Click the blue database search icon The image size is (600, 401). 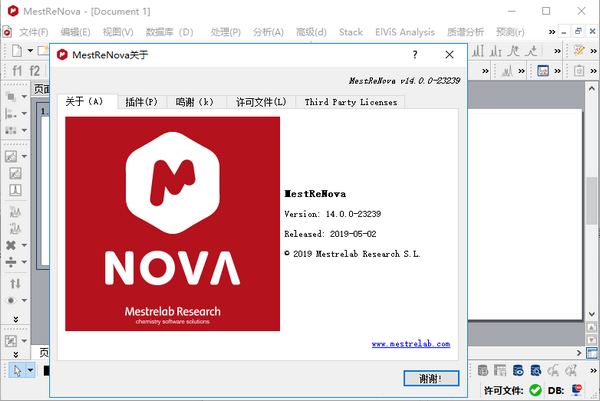coord(536,370)
